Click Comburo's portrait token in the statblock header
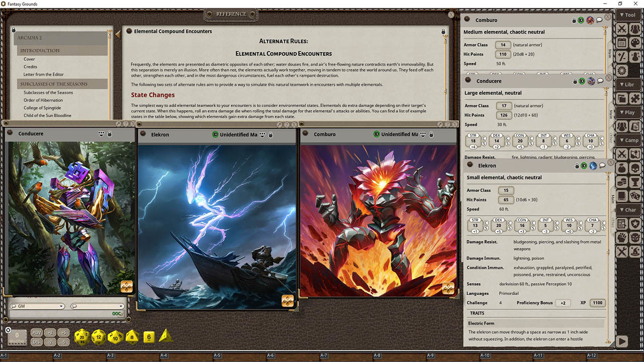644x362 pixels. [590, 19]
